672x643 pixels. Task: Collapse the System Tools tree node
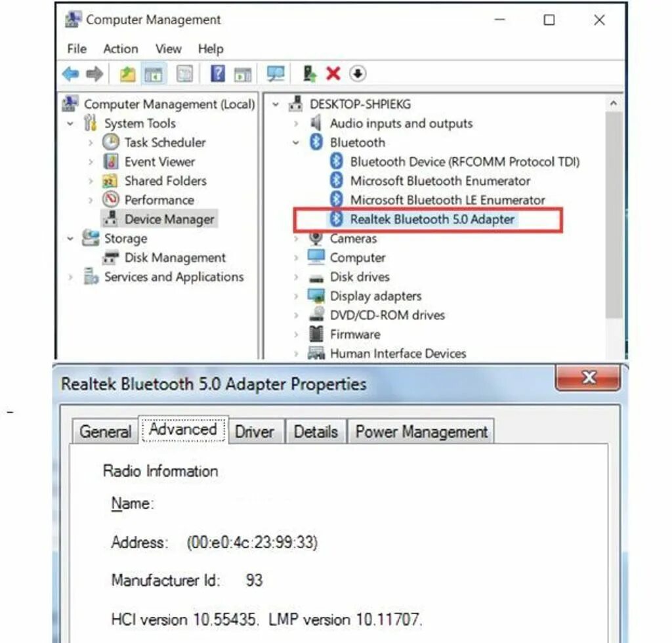click(x=70, y=124)
